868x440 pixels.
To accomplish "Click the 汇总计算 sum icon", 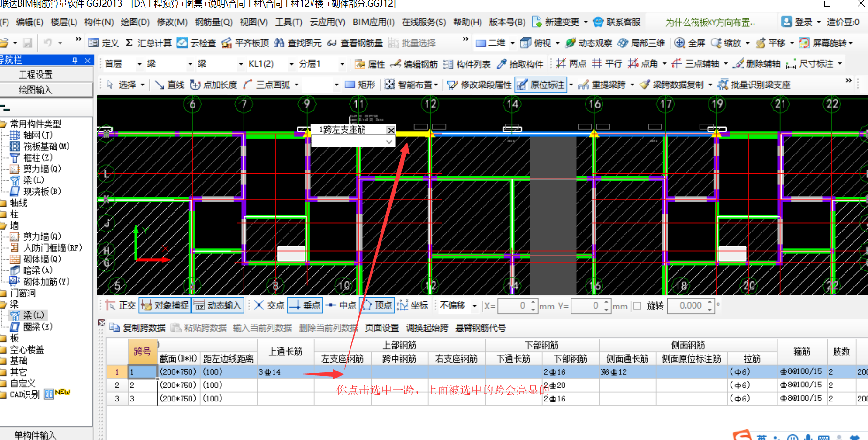I will [148, 43].
